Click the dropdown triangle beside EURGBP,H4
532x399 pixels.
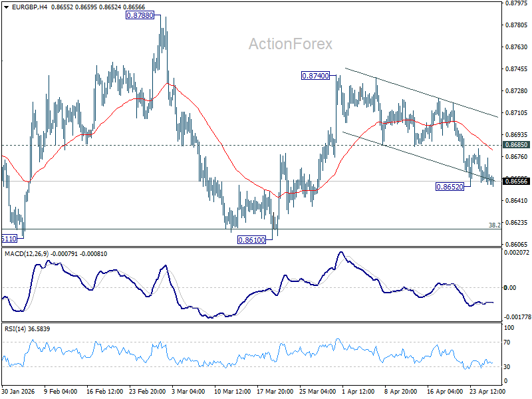click(6, 7)
